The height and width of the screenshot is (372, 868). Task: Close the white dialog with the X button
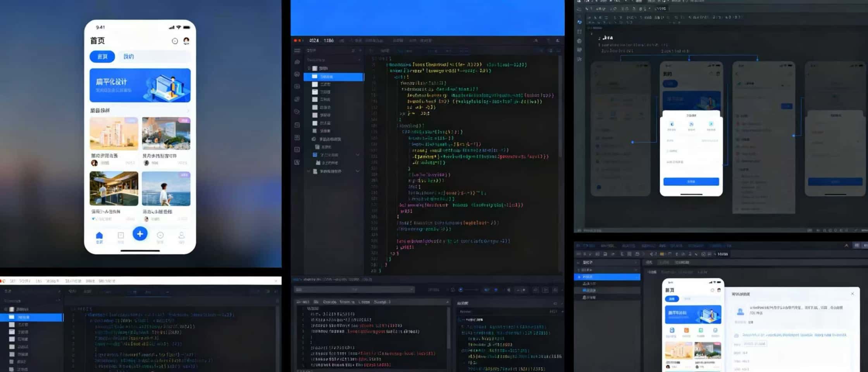(852, 294)
